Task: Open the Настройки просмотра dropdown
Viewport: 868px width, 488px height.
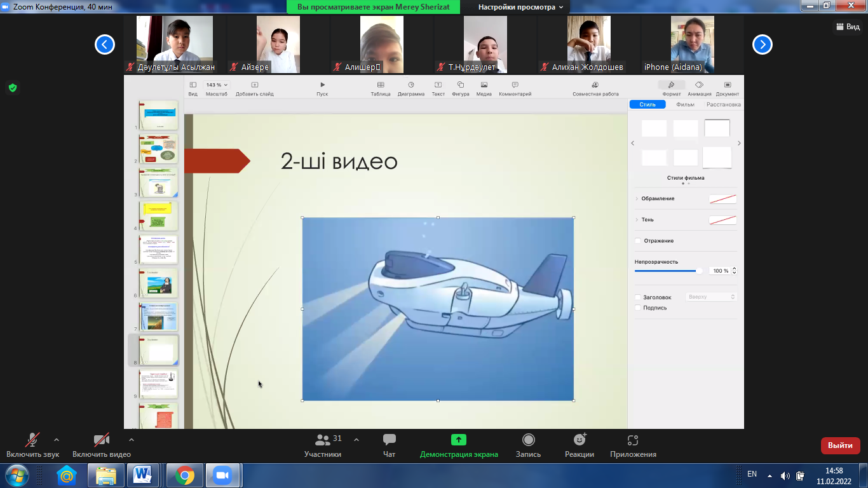Action: 520,7
